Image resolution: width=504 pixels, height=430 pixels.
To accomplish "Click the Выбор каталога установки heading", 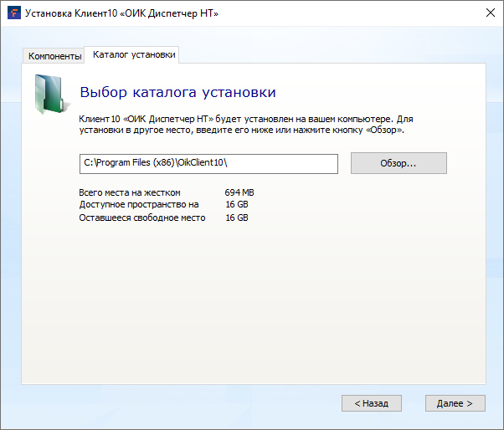I will (177, 92).
